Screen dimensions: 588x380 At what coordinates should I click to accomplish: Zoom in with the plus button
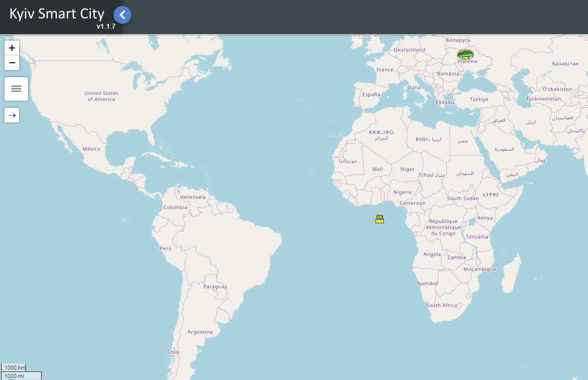point(12,48)
